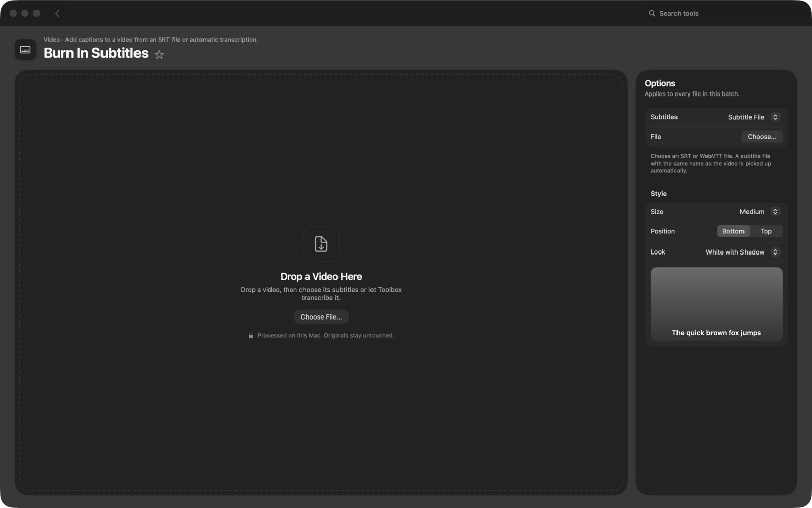Click the quick brown fox sample caption
The height and width of the screenshot is (508, 812).
coord(716,333)
